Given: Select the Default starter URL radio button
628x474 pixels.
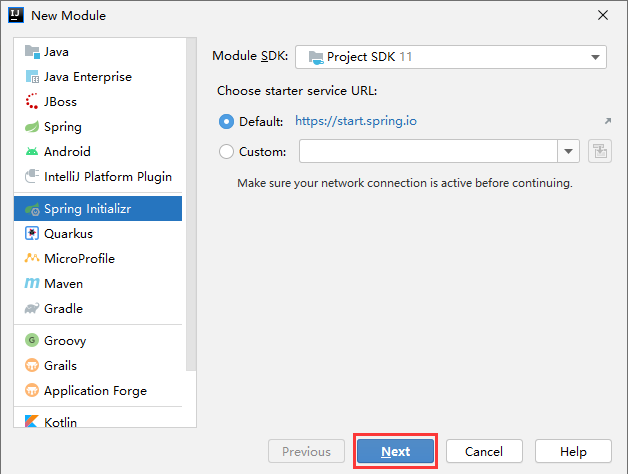Looking at the screenshot, I should click(226, 122).
